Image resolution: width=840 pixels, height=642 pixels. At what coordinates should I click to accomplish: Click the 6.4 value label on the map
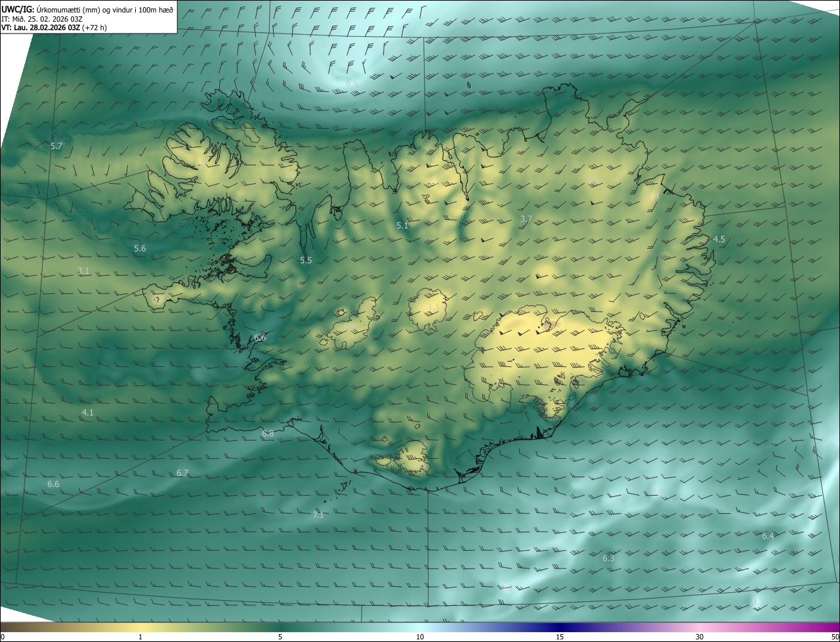coord(768,536)
